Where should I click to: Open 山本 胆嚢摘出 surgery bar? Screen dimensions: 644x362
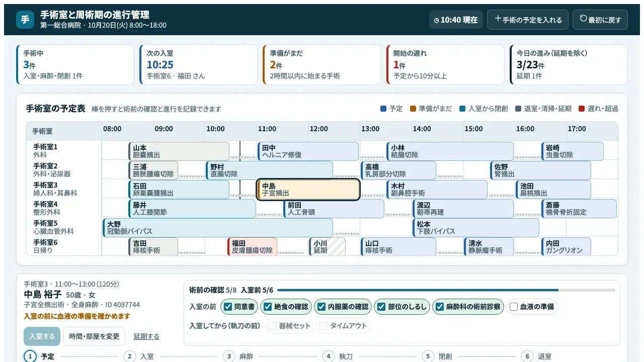coord(179,151)
